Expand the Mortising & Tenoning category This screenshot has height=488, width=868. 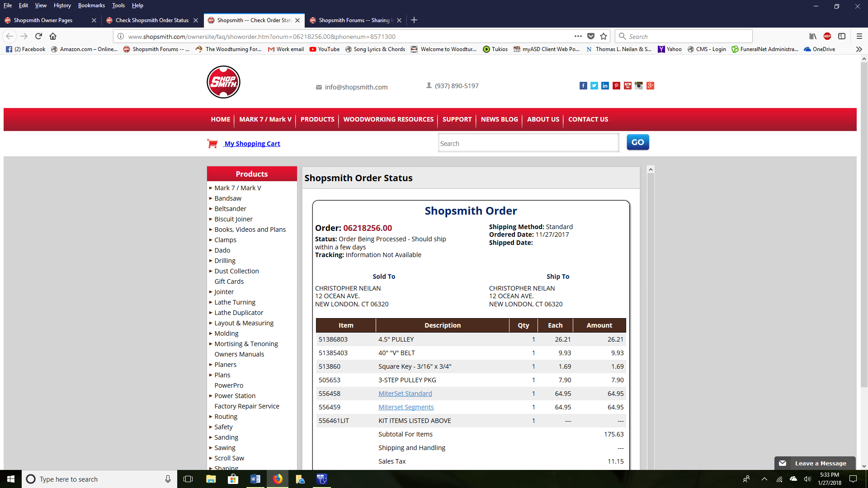[211, 344]
